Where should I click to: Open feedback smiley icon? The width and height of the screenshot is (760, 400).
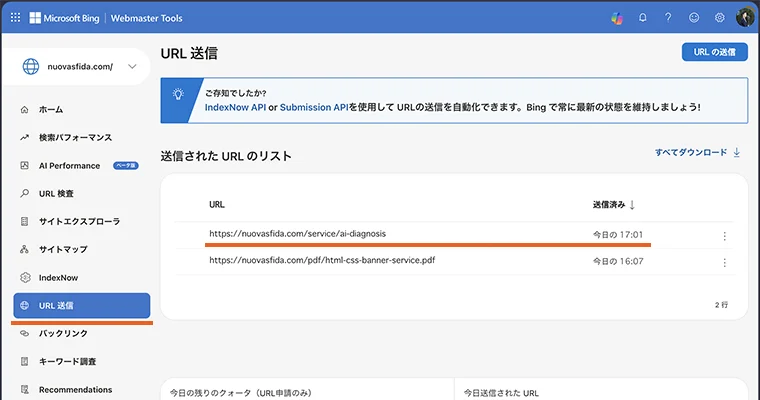tap(694, 18)
